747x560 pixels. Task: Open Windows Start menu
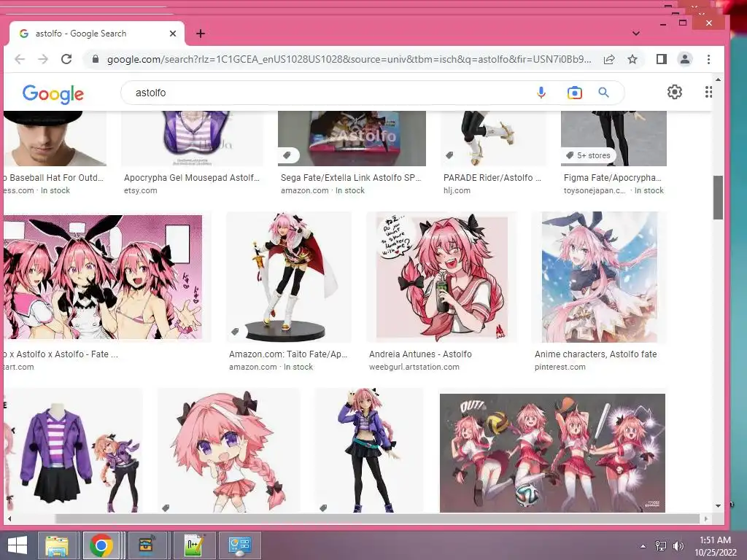(18, 545)
